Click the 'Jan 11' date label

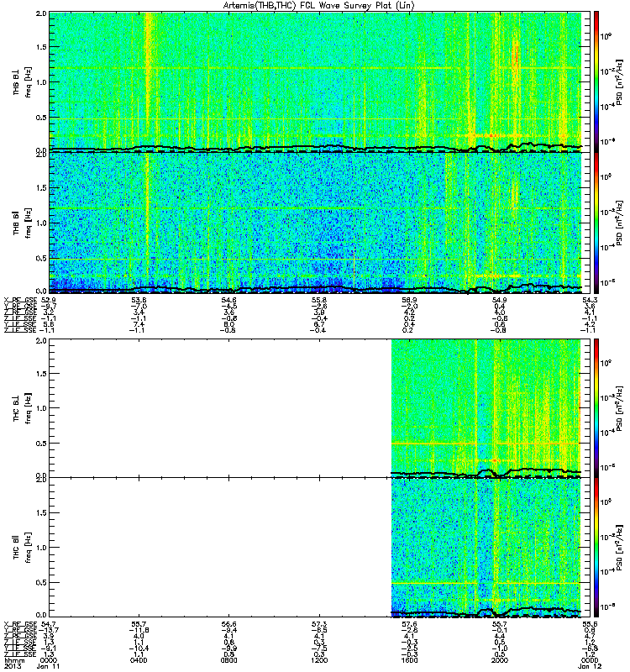pyautogui.click(x=48, y=666)
